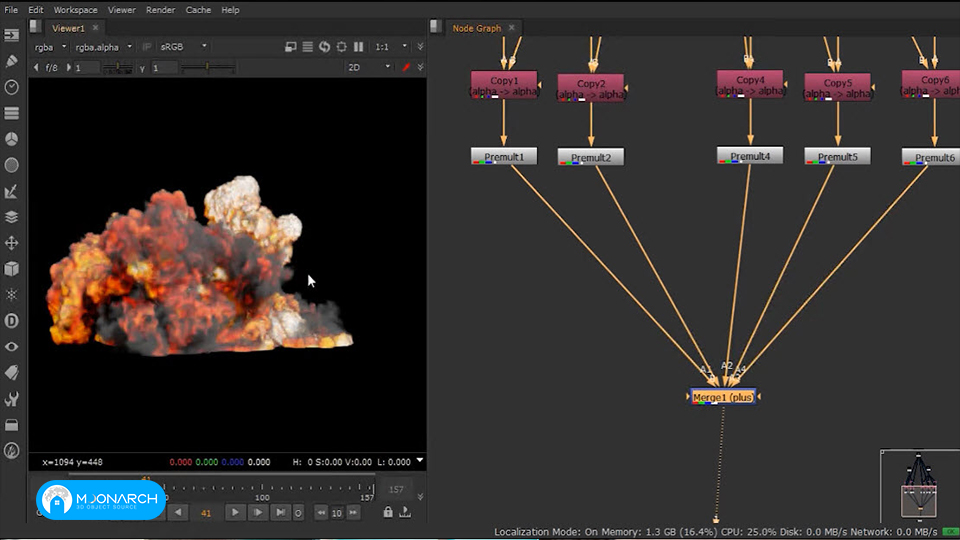960x540 pixels.
Task: Open the ToolSets wrench icon
Action: [12, 399]
